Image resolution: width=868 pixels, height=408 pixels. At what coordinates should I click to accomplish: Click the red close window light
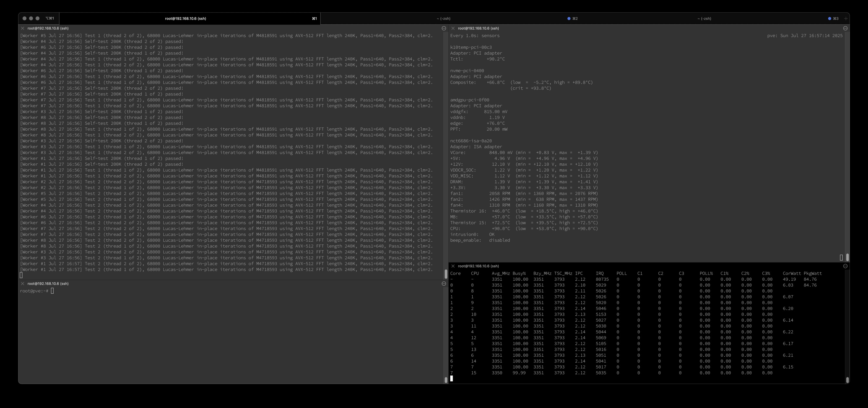click(x=24, y=19)
